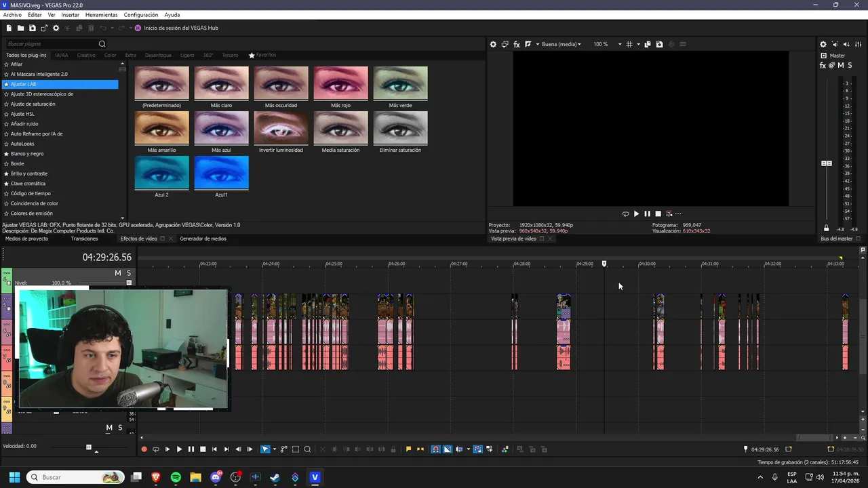Filter plugins by Color category
Image resolution: width=868 pixels, height=488 pixels.
coord(110,55)
